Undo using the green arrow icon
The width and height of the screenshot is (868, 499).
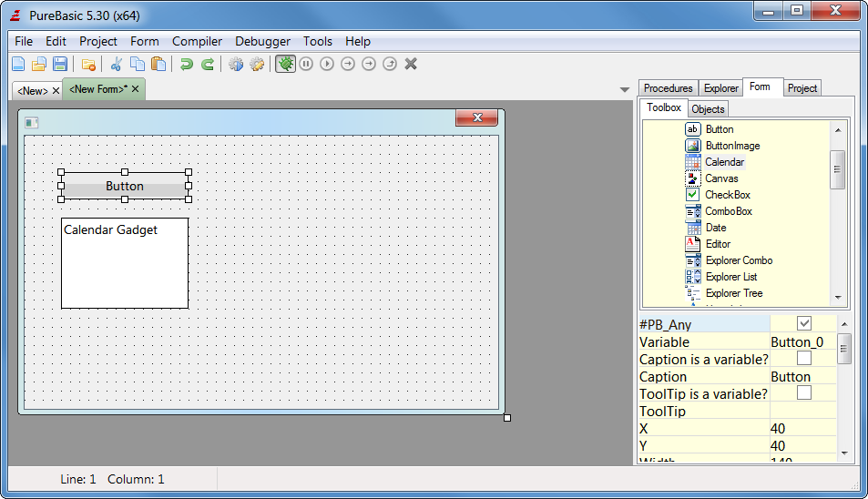tap(187, 64)
